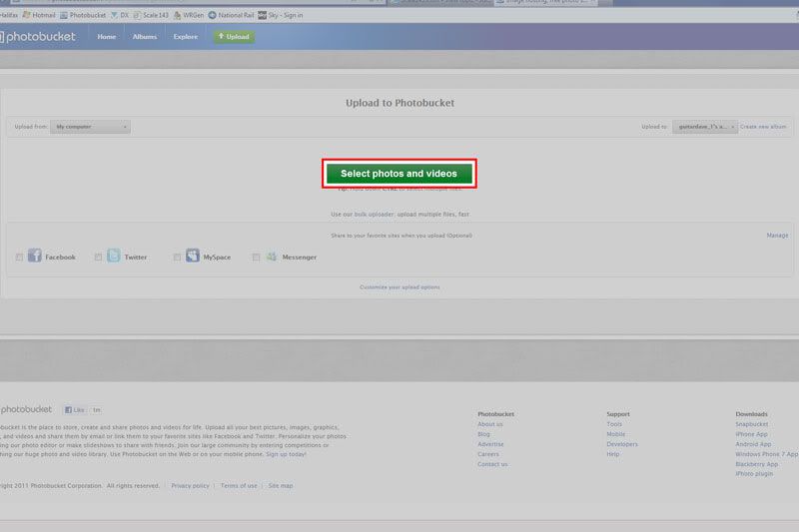The width and height of the screenshot is (799, 532).
Task: Click the Create new album link
Action: click(x=763, y=127)
